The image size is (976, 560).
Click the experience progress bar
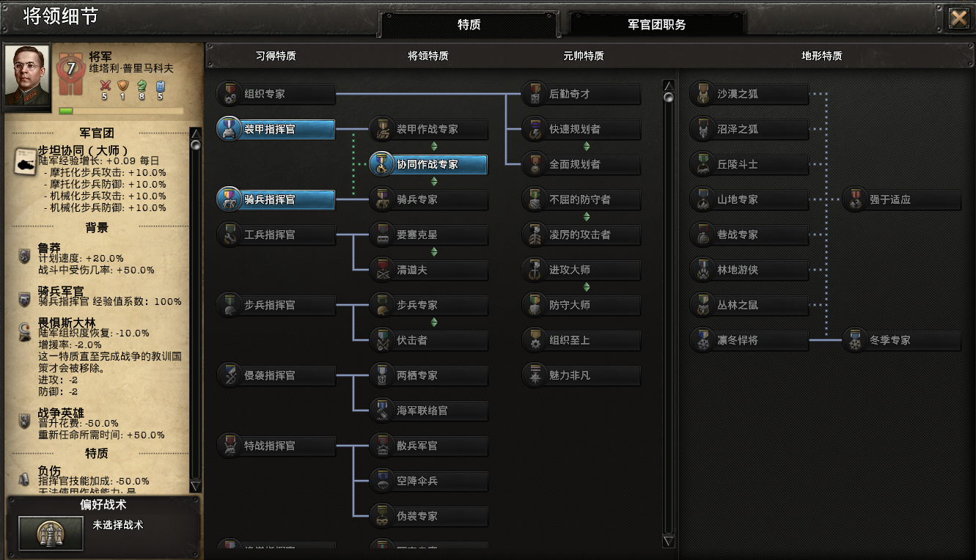point(122,111)
